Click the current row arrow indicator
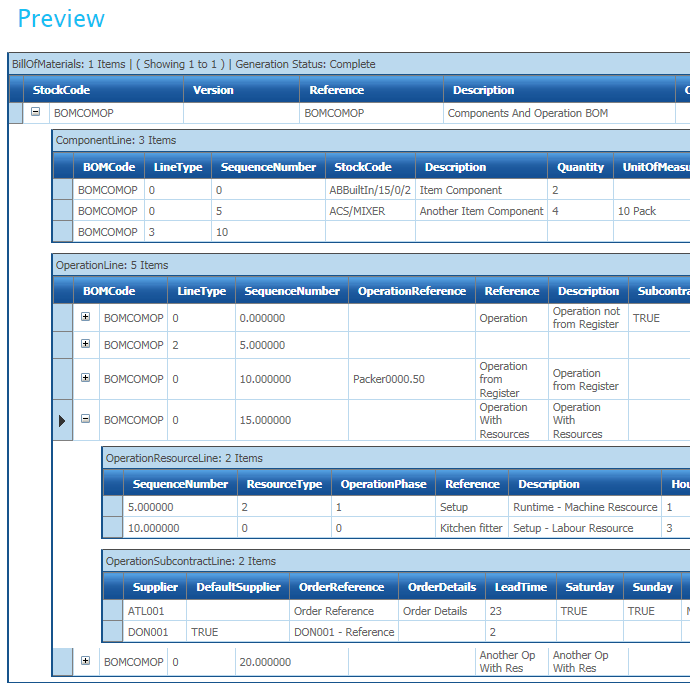 click(62, 421)
